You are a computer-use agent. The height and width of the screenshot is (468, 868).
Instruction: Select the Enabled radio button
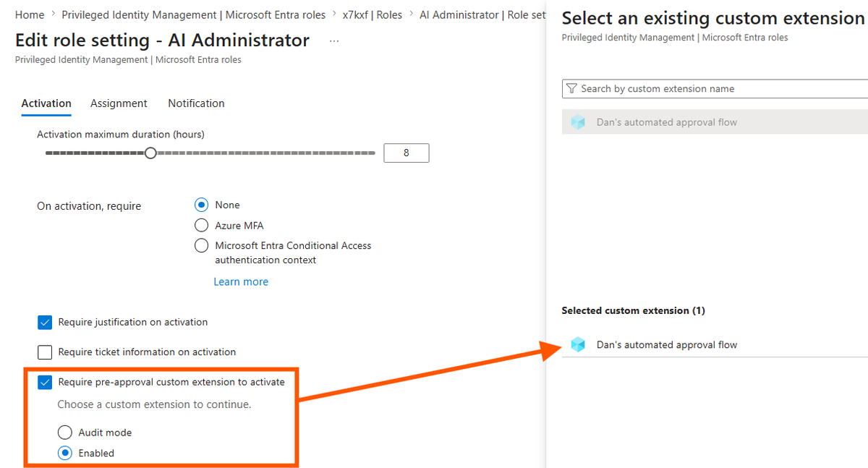point(65,453)
